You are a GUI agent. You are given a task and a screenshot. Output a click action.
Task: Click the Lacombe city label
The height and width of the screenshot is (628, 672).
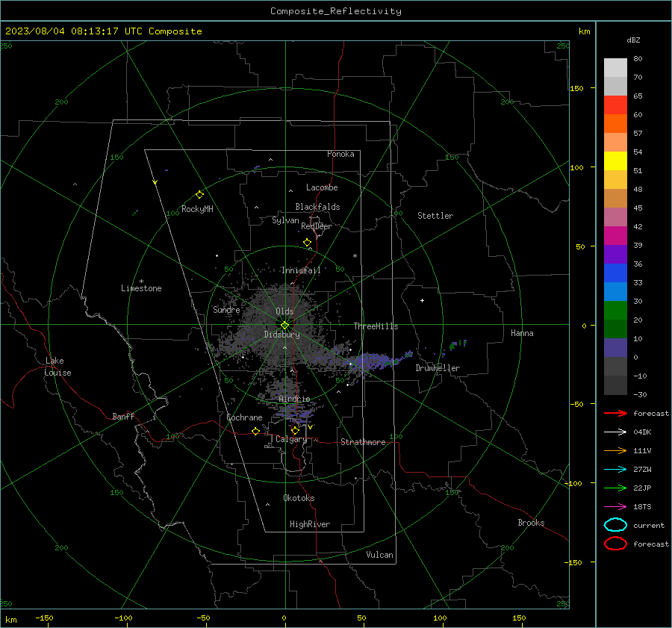coord(322,187)
